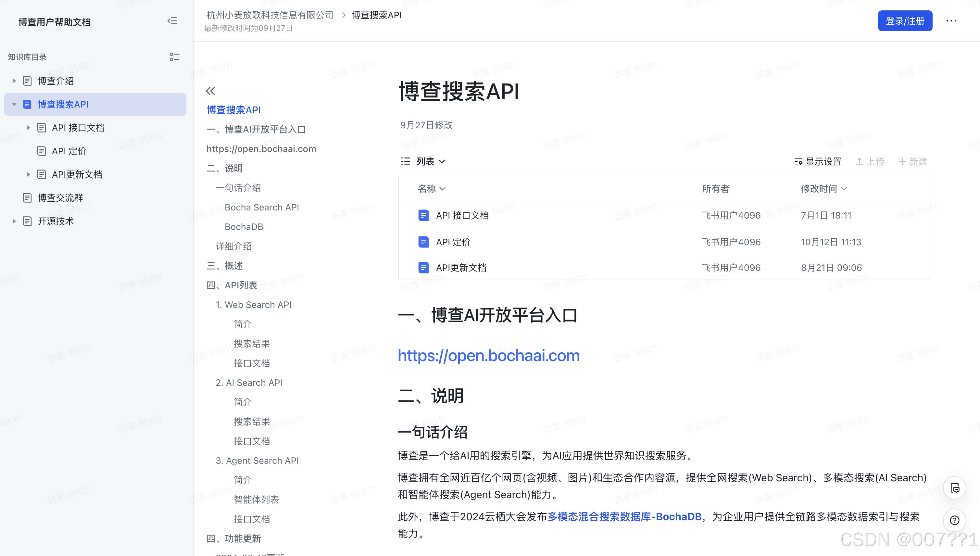Jump to 二、说明 in the outline
Screen dimensions: 980x556
[x=224, y=169]
